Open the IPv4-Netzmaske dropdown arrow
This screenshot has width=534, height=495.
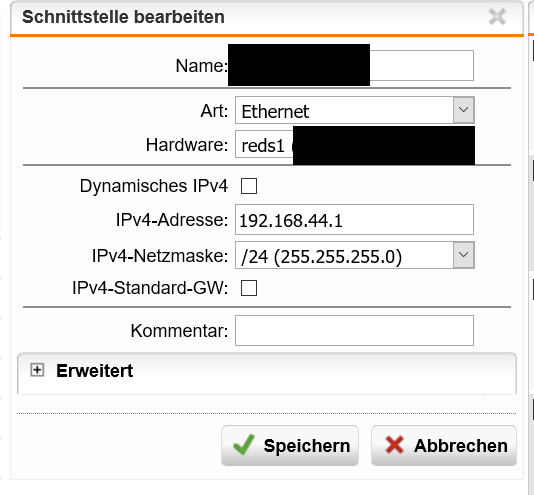point(464,255)
